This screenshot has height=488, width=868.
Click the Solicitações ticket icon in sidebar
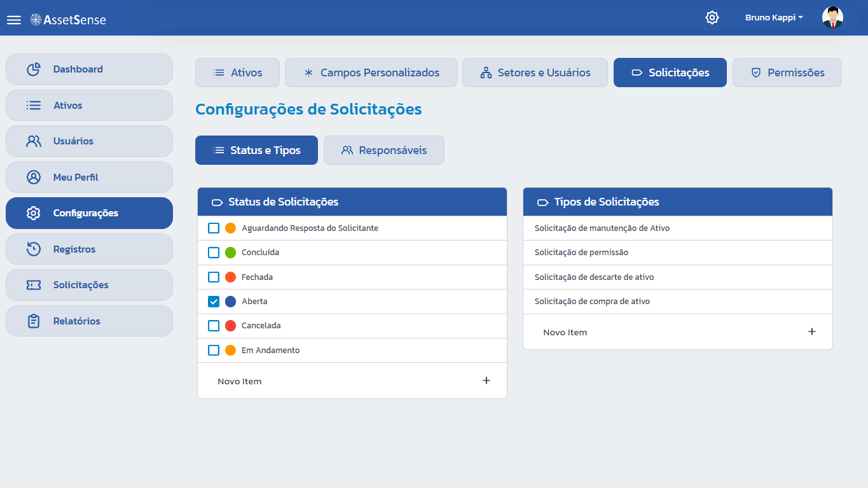34,285
